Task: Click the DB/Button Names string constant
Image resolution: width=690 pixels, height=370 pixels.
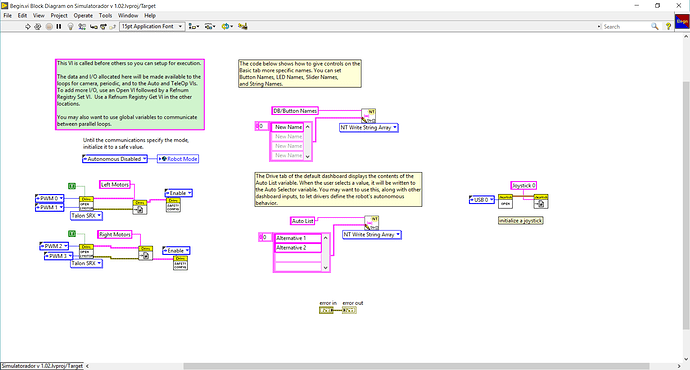Action: coord(295,111)
